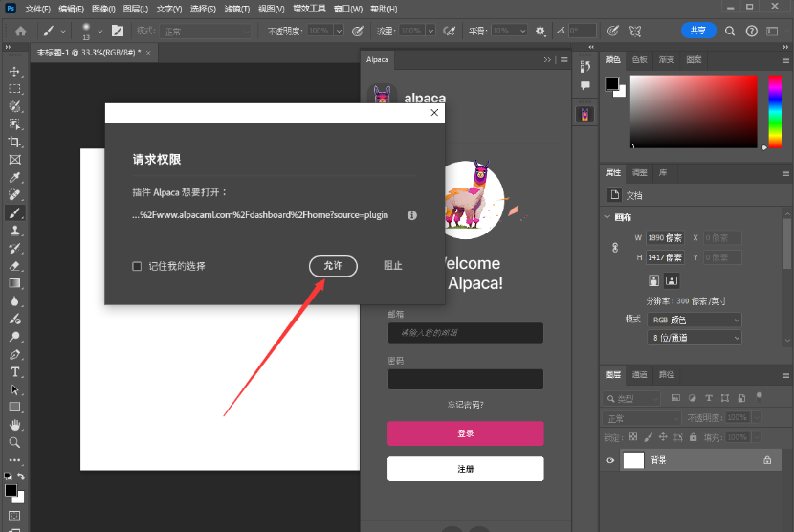
Task: Open RGB 颜色 mode dropdown
Action: pos(695,320)
